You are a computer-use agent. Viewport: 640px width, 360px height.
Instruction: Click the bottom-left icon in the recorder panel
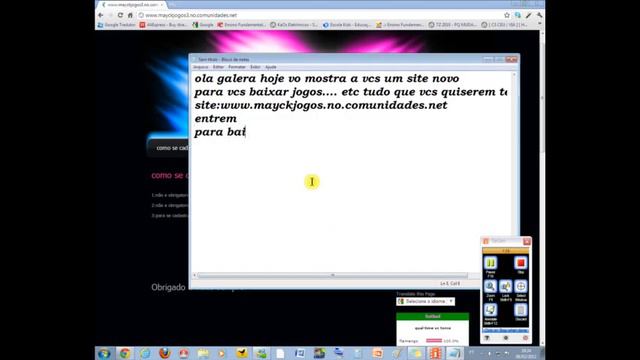coord(487,338)
